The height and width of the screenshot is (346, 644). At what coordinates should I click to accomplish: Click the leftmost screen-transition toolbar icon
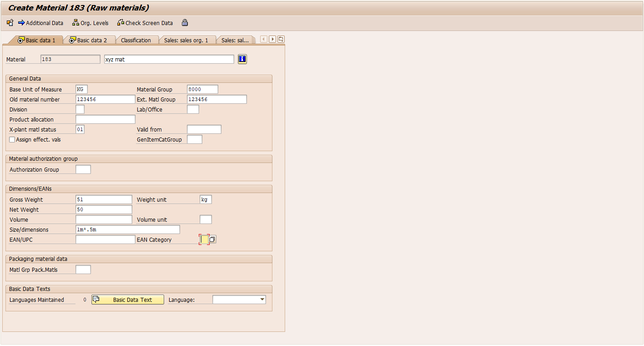10,23
